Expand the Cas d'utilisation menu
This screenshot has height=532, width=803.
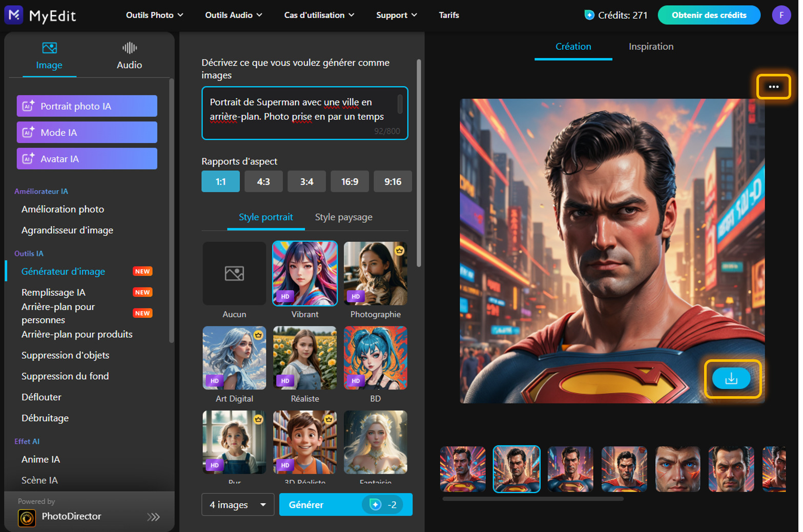(x=319, y=15)
